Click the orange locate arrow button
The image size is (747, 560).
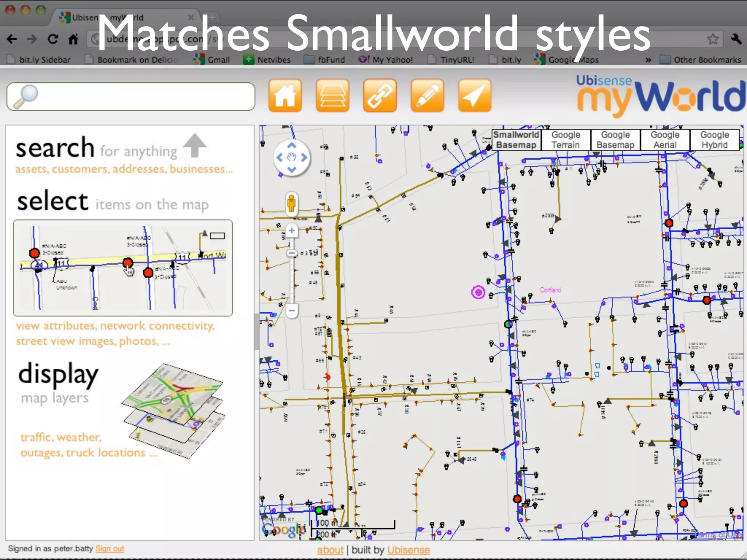click(x=475, y=96)
